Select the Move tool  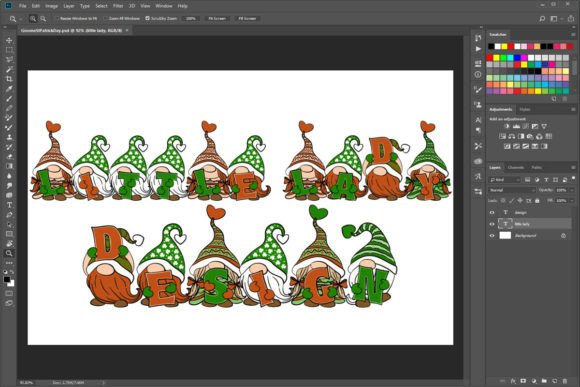9,40
